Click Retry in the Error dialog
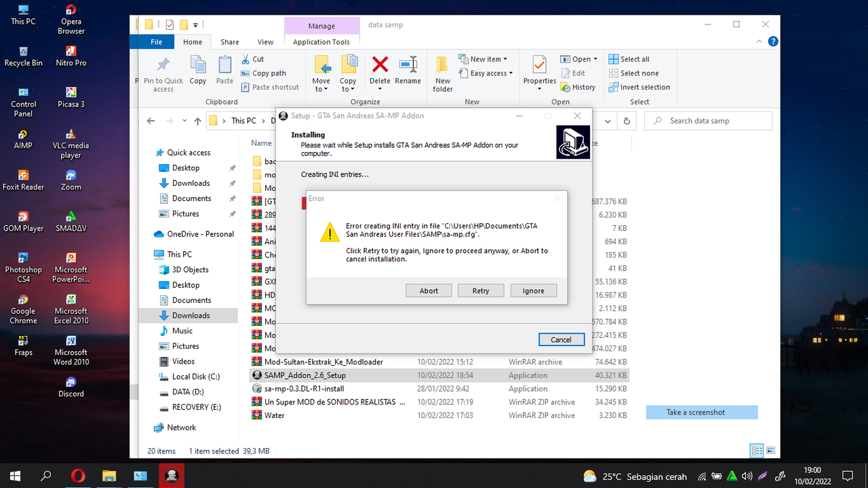This screenshot has height=488, width=868. tap(481, 290)
